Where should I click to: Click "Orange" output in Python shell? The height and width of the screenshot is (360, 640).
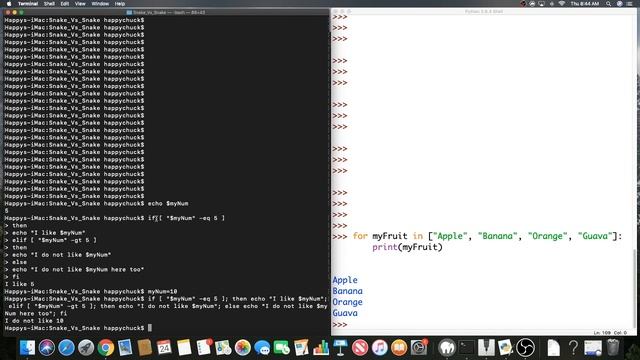click(347, 302)
